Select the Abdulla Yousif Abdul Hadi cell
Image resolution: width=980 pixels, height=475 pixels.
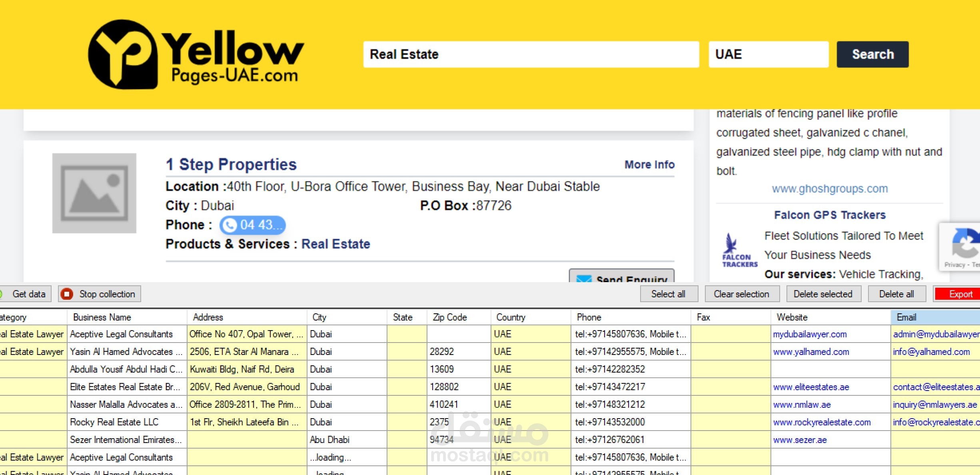click(x=127, y=369)
